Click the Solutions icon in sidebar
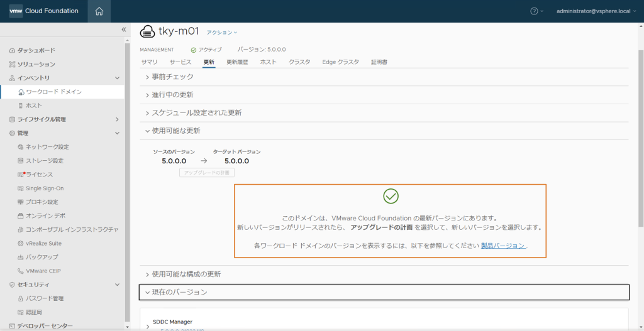The image size is (644, 331). point(12,65)
